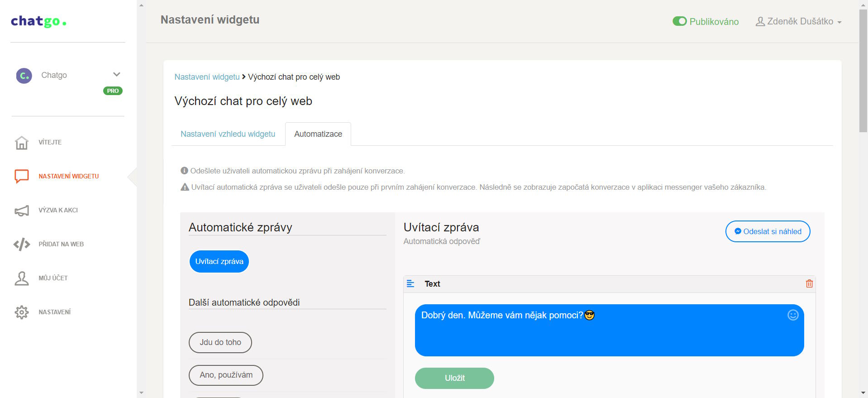This screenshot has height=398, width=868.
Task: Open the Můj účet person icon
Action: [22, 278]
